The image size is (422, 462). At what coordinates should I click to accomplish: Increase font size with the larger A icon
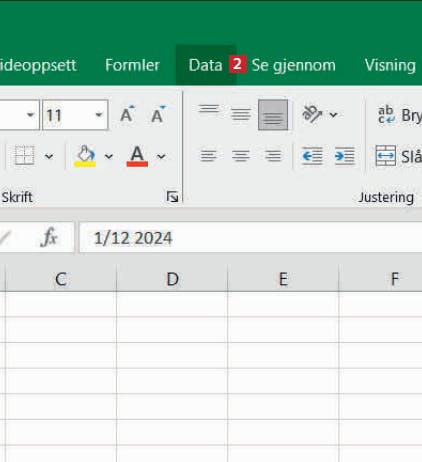coord(128,115)
